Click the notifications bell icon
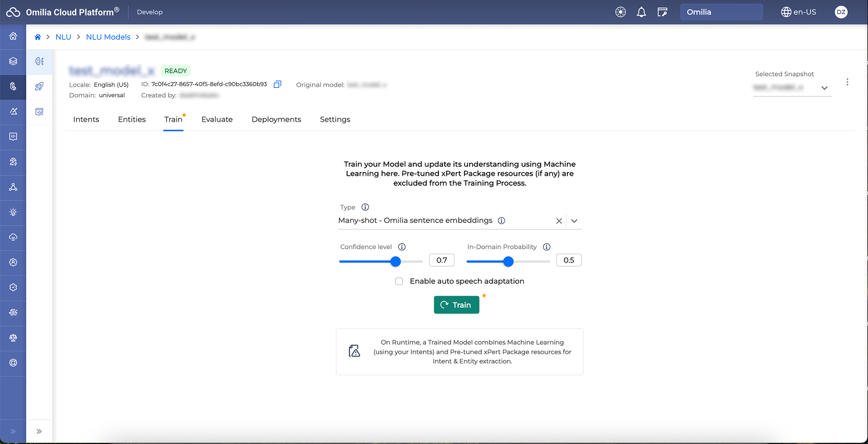Screen dimensions: 868x444 point(641,12)
